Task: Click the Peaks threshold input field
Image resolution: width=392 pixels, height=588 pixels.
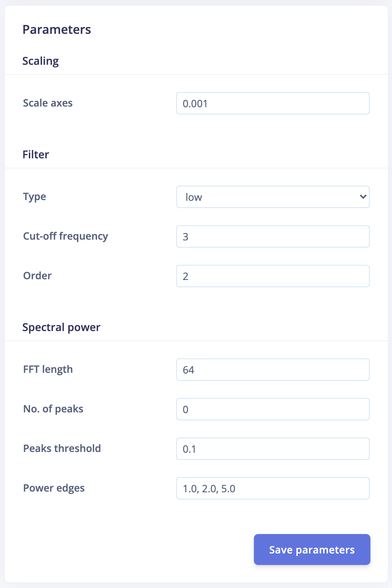Action: pos(273,449)
